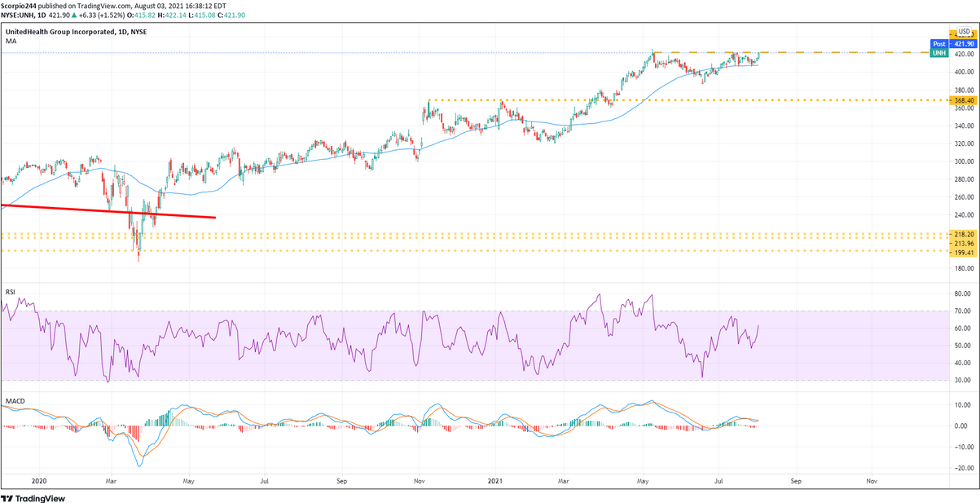Click the 260.00 price axis label
Image resolution: width=980 pixels, height=503 pixels.
[x=965, y=197]
